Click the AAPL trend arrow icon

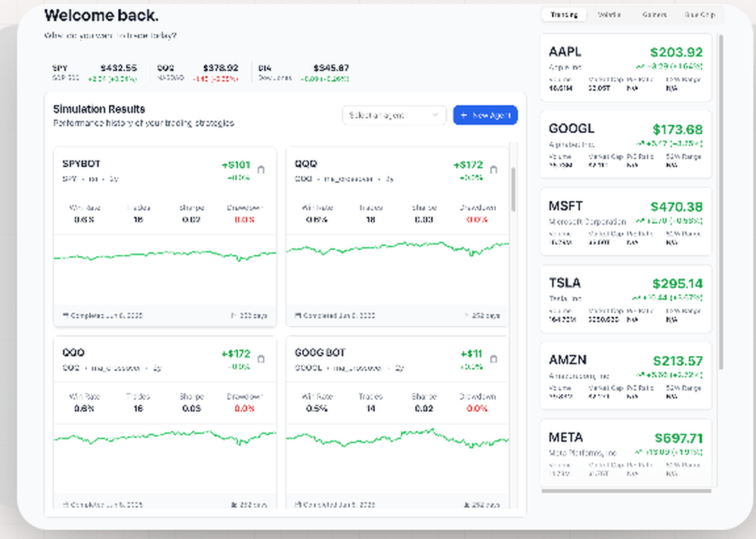(x=640, y=66)
